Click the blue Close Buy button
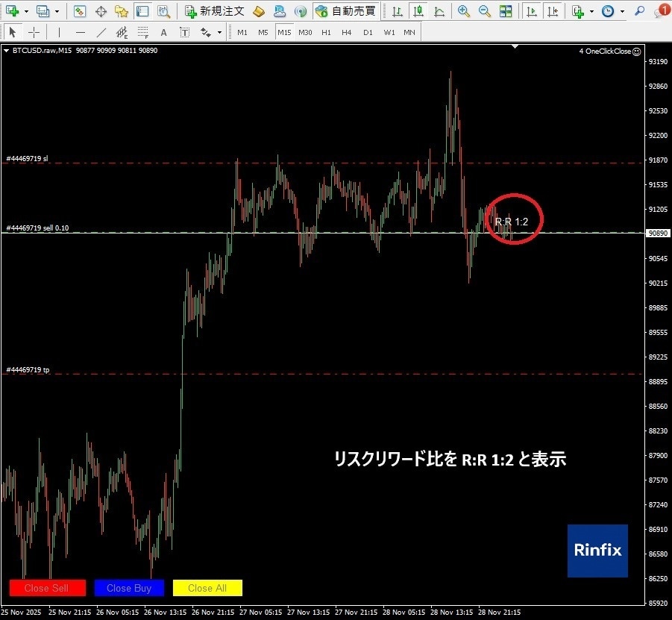Viewport: 672px width, 620px height. pos(129,588)
